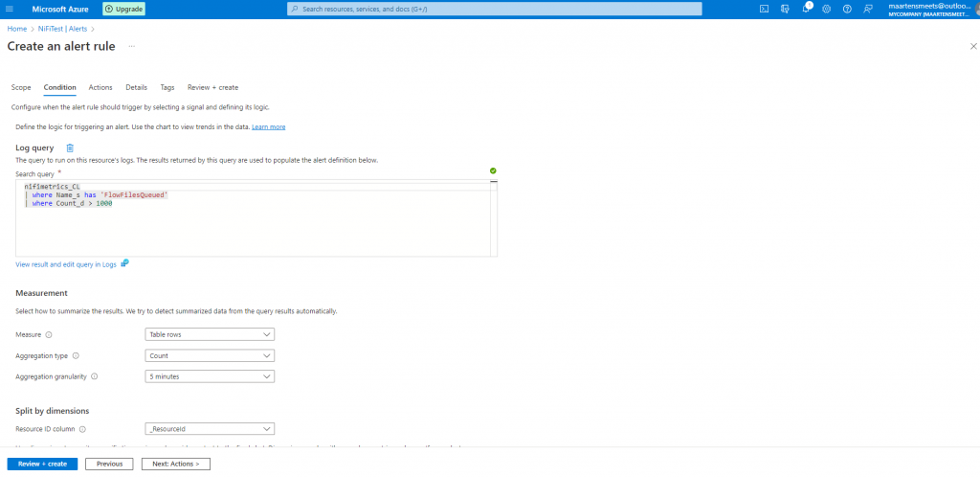Open the Resource ID column dropdown
980x477 pixels.
210,429
